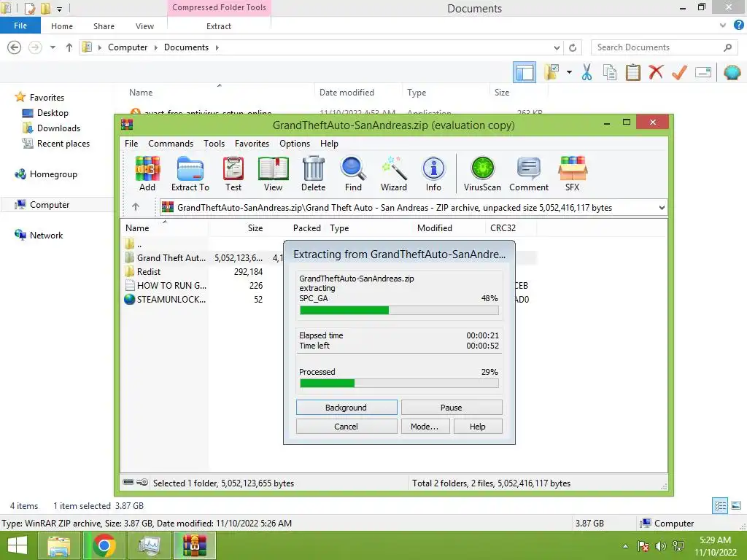Viewport: 747px width, 560px height.
Task: Click the Background button in extraction dialog
Action: 347,408
